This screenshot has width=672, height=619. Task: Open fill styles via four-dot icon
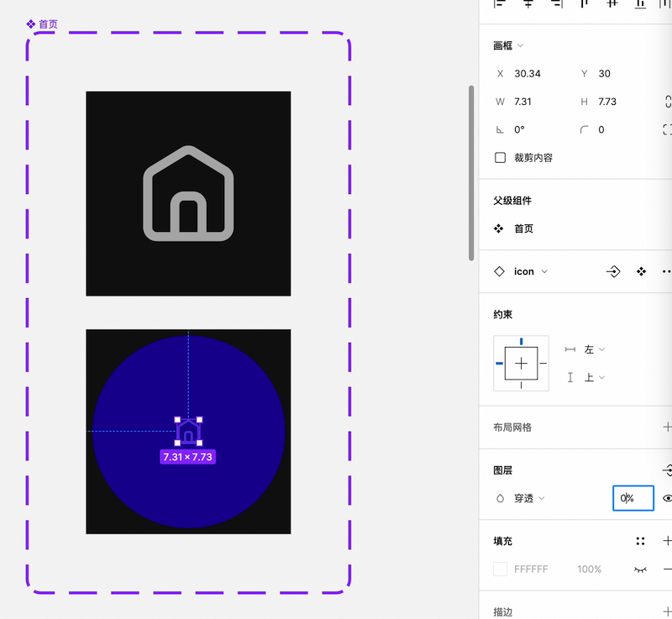[641, 542]
